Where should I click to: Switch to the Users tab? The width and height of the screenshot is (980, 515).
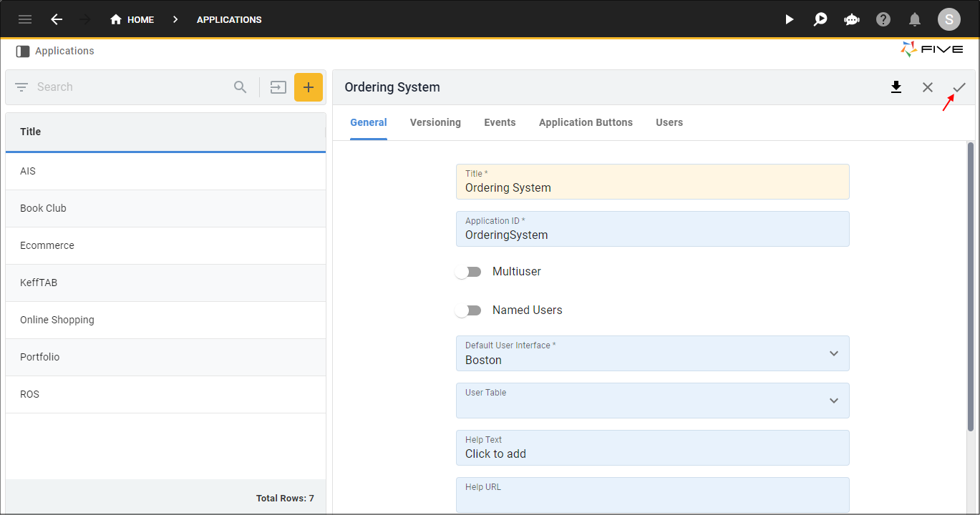[669, 122]
